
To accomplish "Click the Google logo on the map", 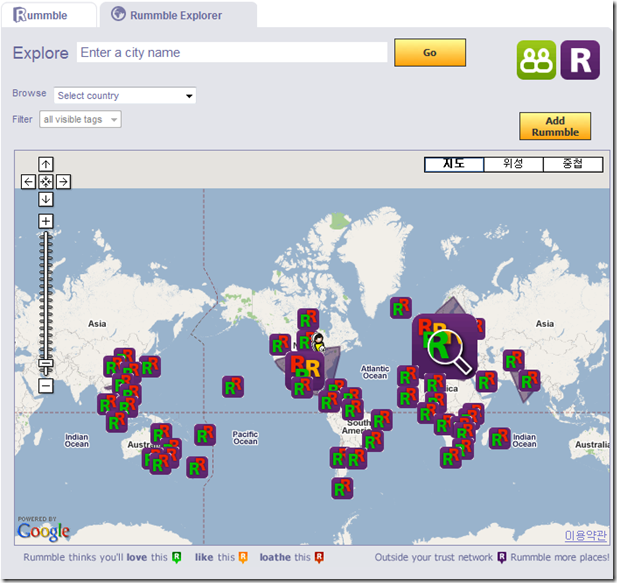I will 43,531.
